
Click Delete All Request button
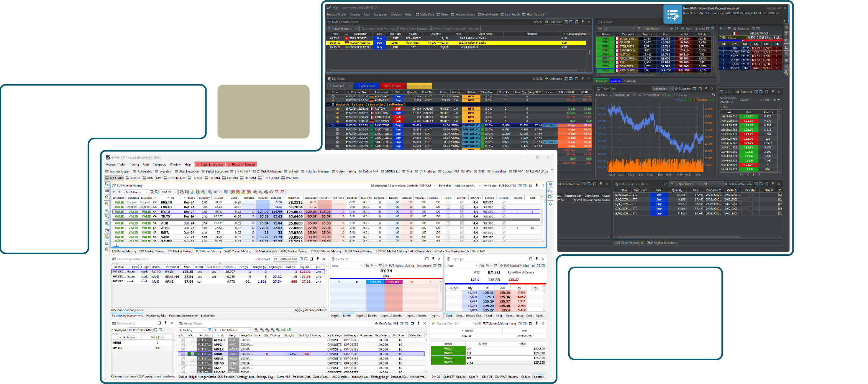tap(241, 164)
